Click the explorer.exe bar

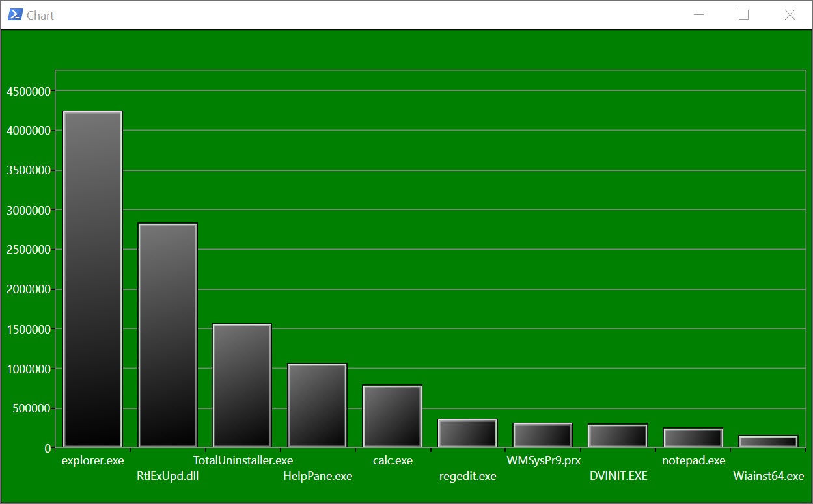(92, 279)
